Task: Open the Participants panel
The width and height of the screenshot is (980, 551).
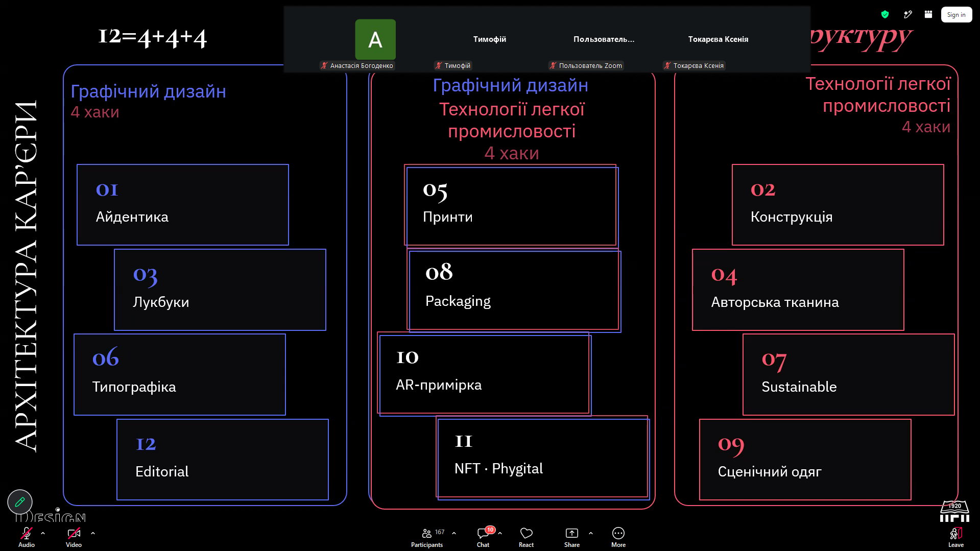Action: pos(427,537)
